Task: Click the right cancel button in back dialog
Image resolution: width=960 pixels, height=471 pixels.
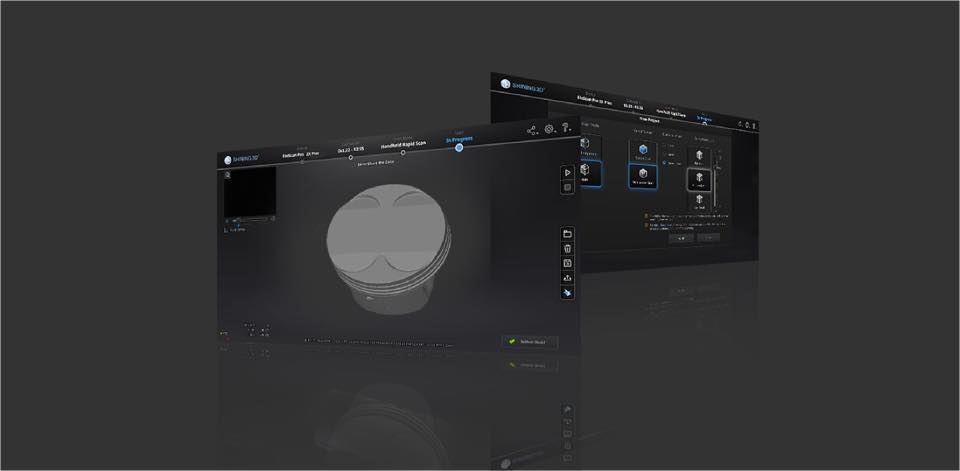Action: [708, 238]
